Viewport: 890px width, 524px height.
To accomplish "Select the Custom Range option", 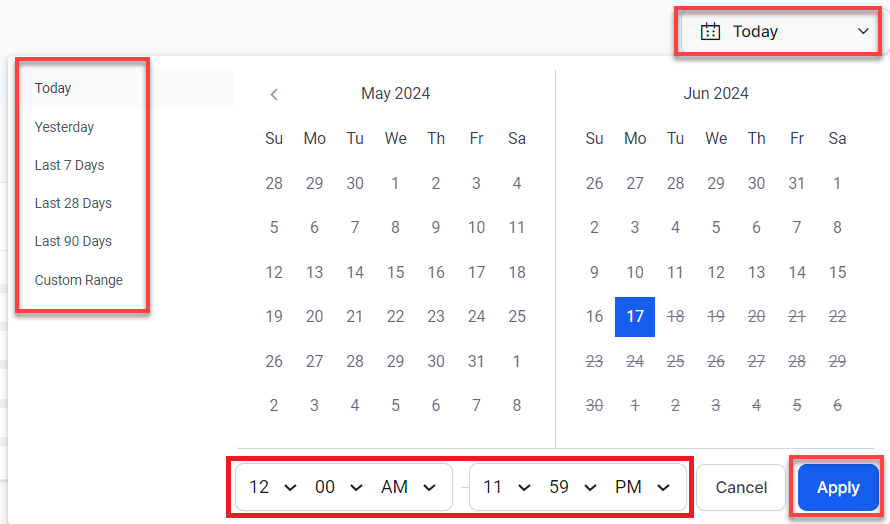I will point(79,280).
